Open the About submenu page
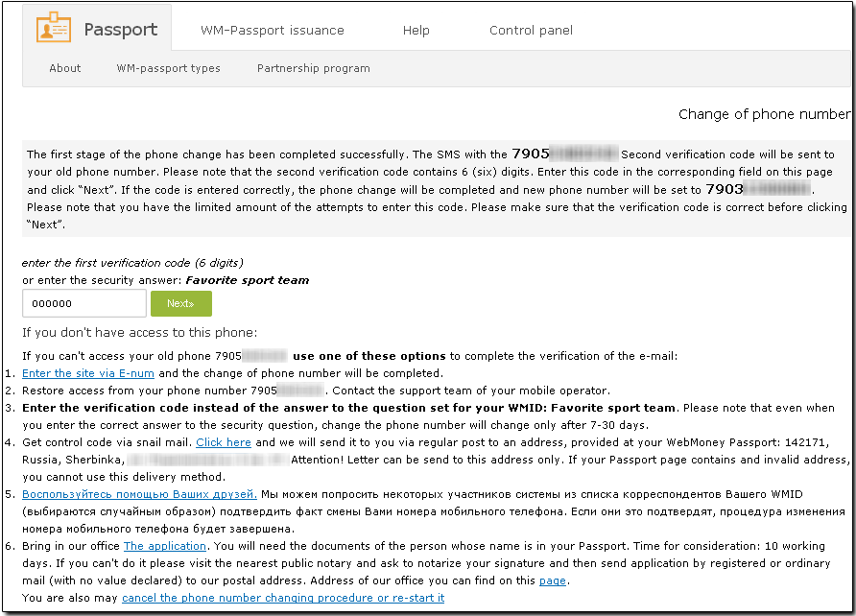This screenshot has height=616, width=856. pos(65,68)
